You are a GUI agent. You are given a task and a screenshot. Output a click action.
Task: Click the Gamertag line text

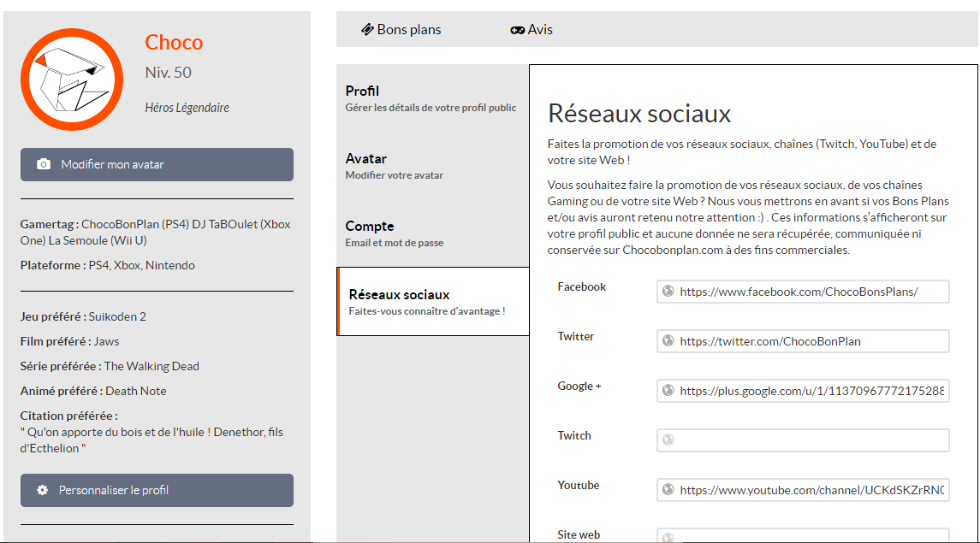(x=155, y=233)
